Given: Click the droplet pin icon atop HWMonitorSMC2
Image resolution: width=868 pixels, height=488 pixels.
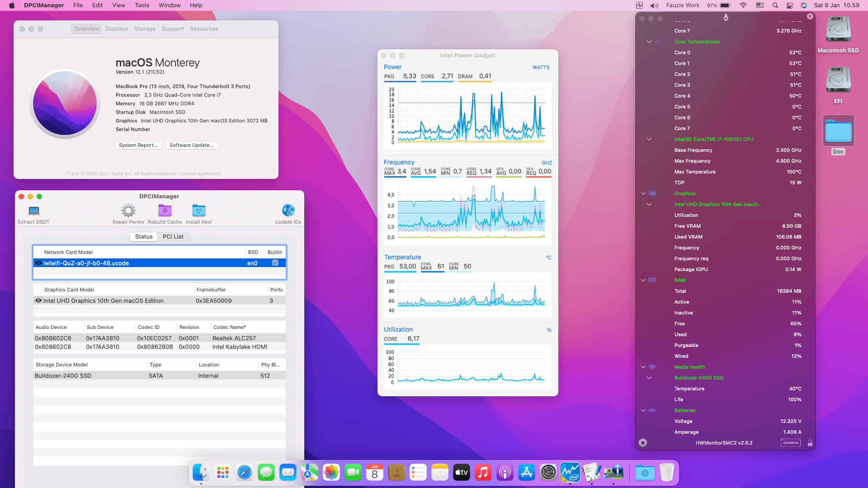Looking at the screenshot, I should coord(726,17).
